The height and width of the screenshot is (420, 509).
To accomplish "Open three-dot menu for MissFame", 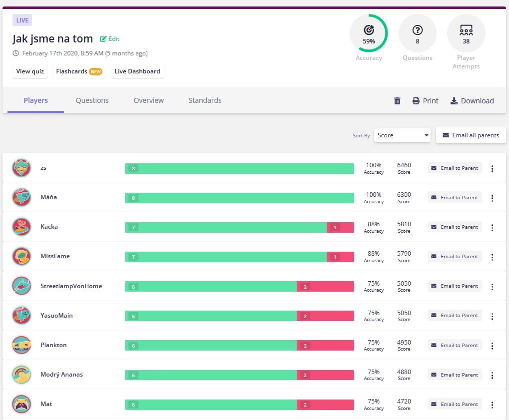I will click(x=492, y=257).
